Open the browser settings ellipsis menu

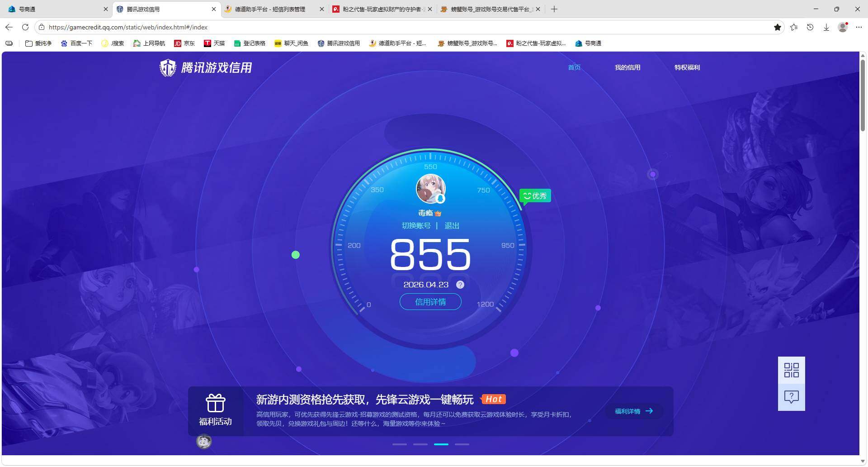tap(859, 27)
